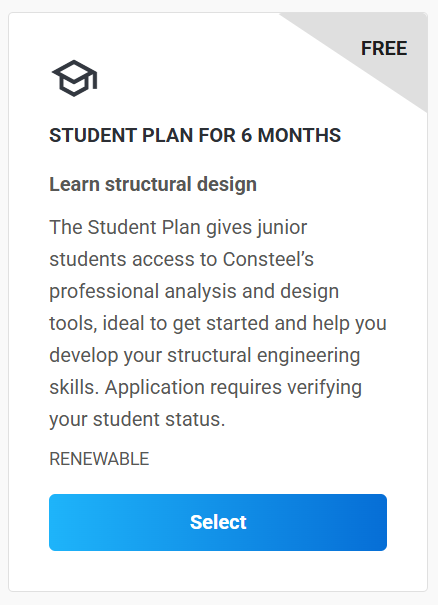Click the text 'The Student Plan gives junior'
Screen dimensions: 438x605
coord(178,227)
